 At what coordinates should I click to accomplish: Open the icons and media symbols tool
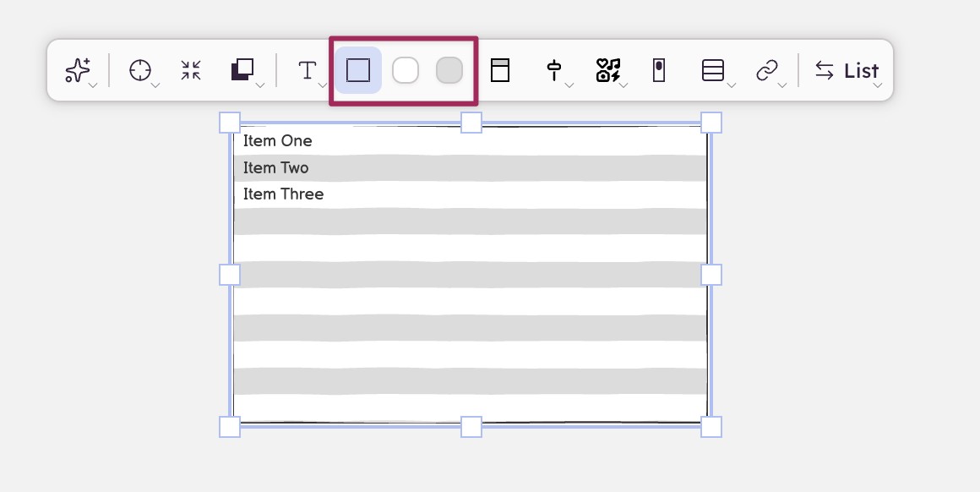coord(608,70)
